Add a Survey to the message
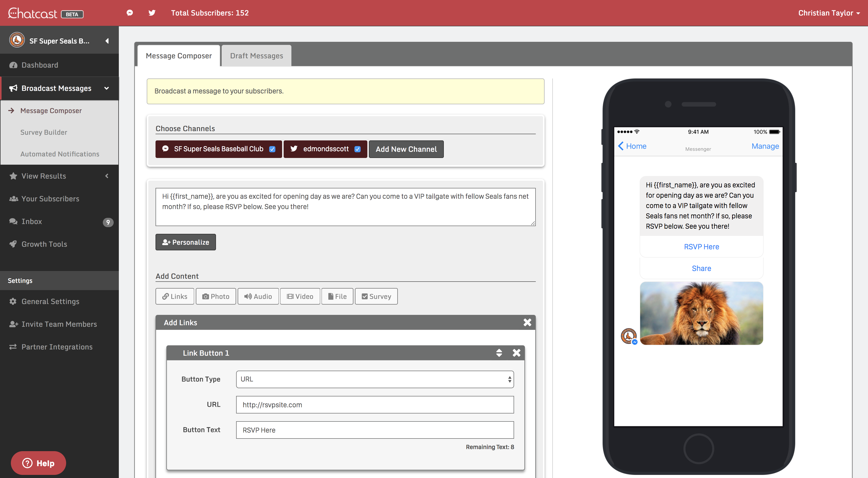 [x=376, y=296]
